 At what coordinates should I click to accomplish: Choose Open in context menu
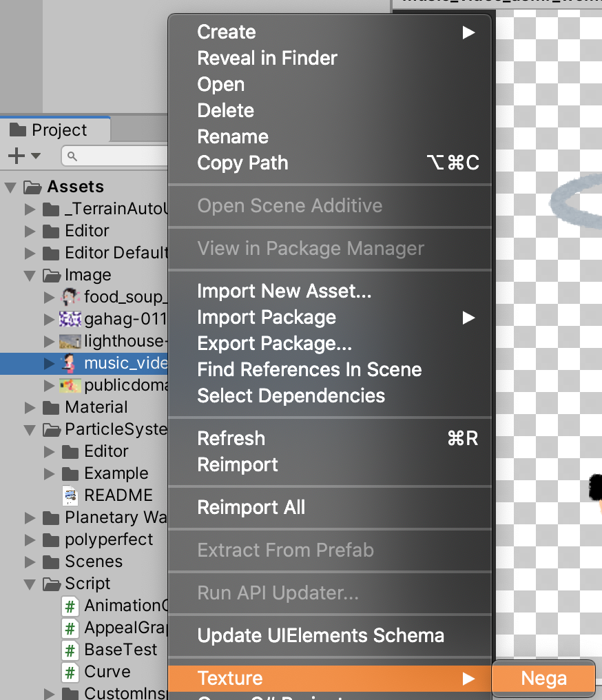pyautogui.click(x=330, y=84)
